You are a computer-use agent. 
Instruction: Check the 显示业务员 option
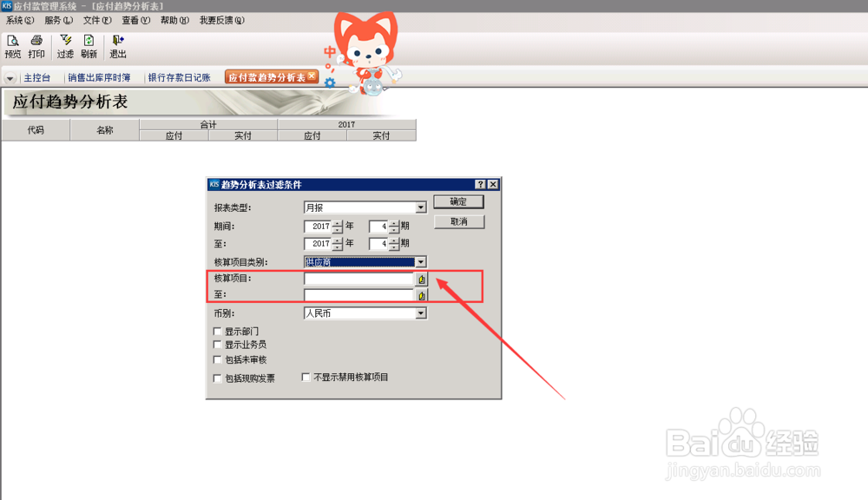(x=217, y=344)
